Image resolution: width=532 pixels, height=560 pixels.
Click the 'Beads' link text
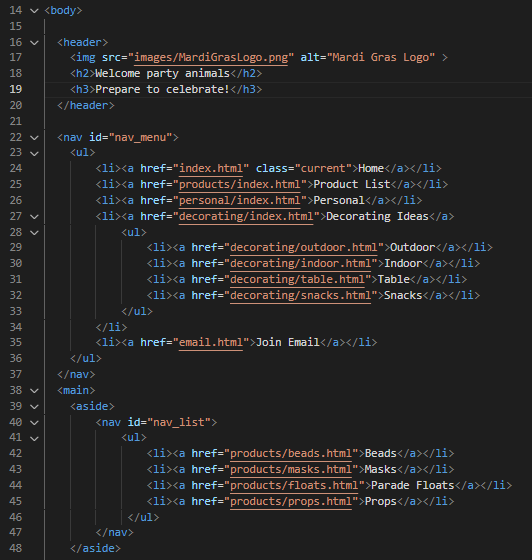pos(381,453)
